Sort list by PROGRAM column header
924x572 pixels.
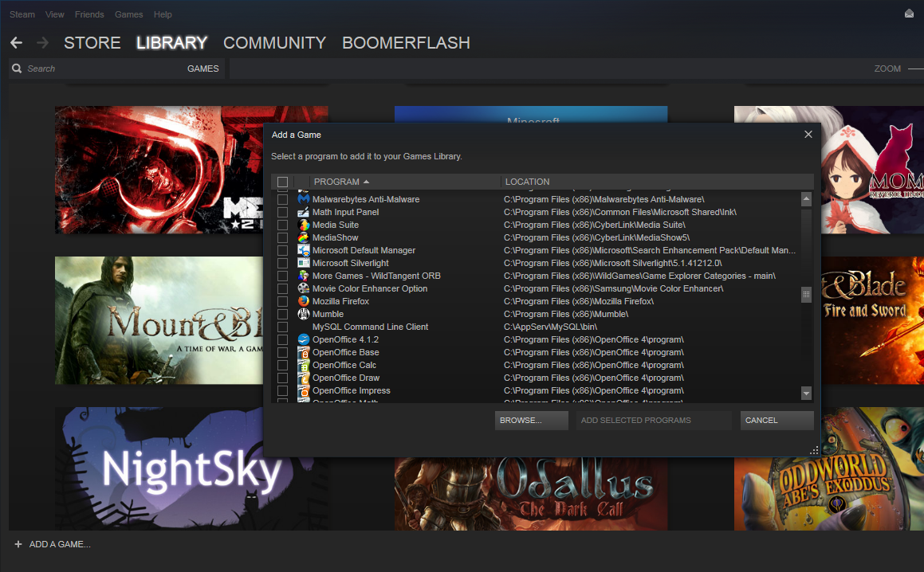(336, 182)
